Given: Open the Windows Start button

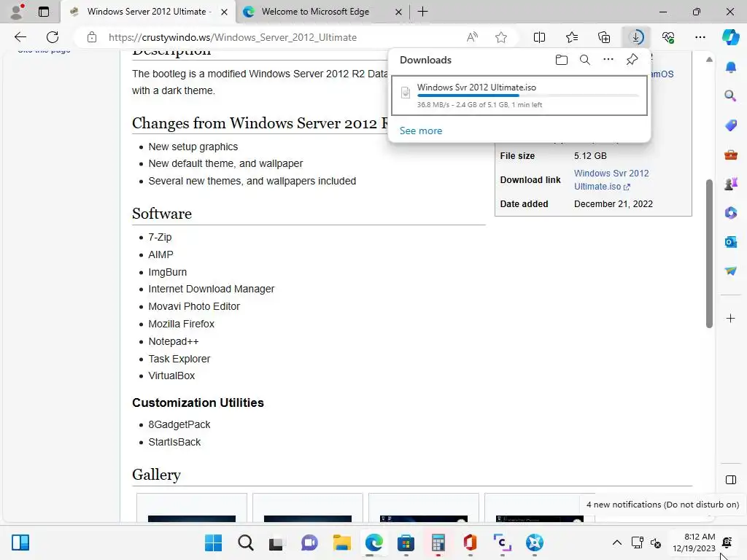Looking at the screenshot, I should (x=213, y=542).
